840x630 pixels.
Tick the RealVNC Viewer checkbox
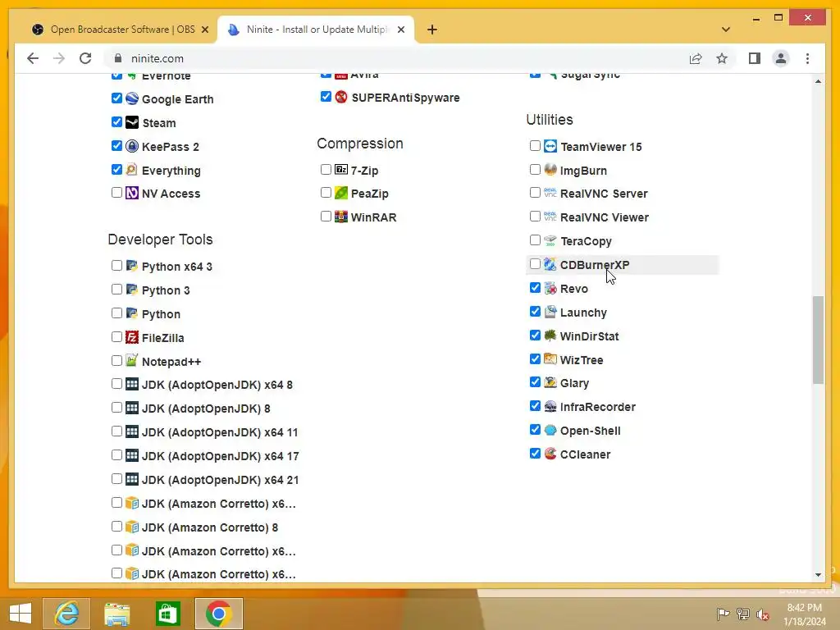pos(535,217)
